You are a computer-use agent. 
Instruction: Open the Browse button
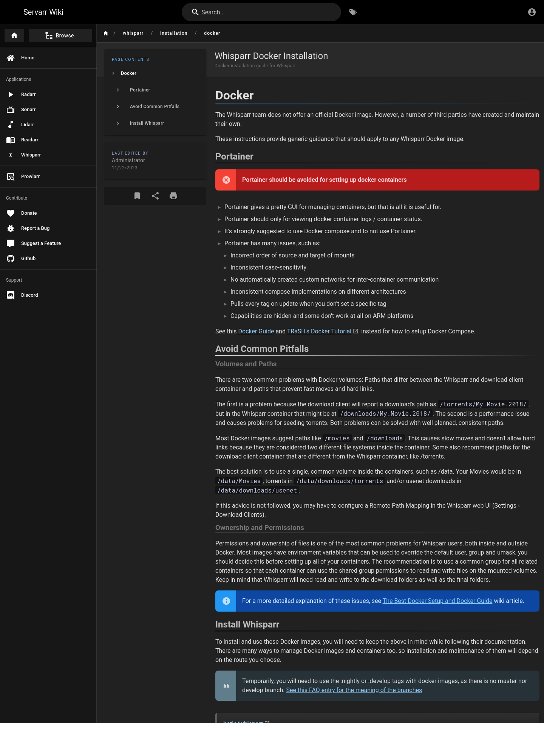click(x=60, y=36)
